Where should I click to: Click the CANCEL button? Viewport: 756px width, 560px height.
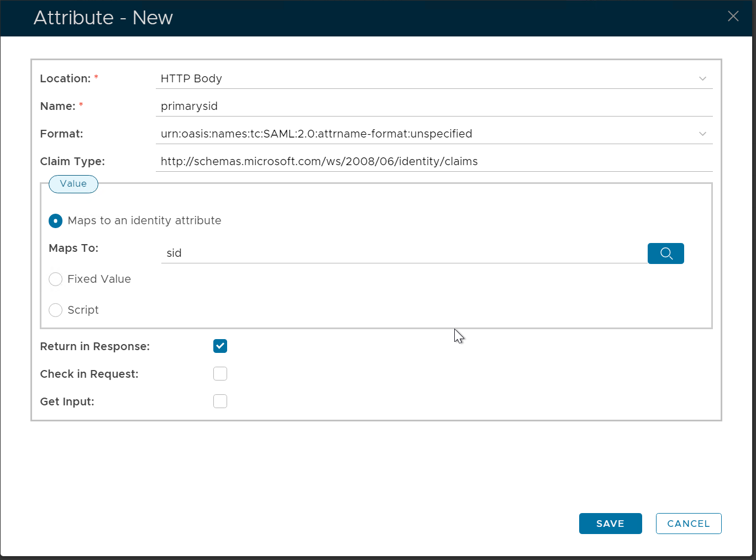[x=688, y=524]
